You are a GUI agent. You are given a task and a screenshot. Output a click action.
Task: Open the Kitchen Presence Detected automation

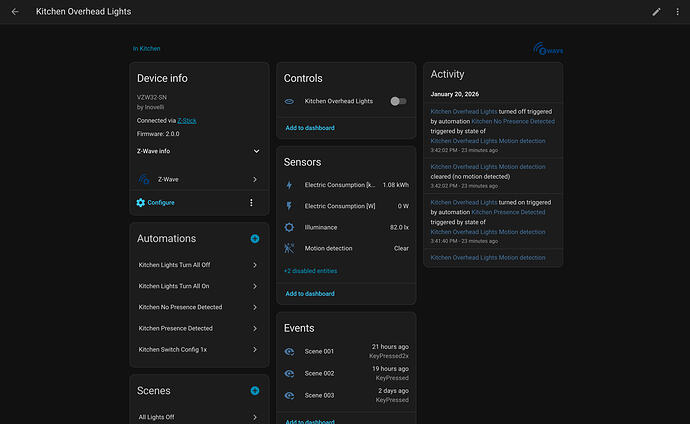pyautogui.click(x=199, y=328)
